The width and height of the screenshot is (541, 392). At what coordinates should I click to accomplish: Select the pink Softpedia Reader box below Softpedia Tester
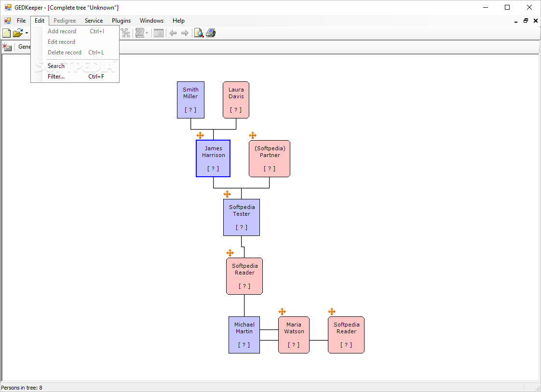(244, 276)
